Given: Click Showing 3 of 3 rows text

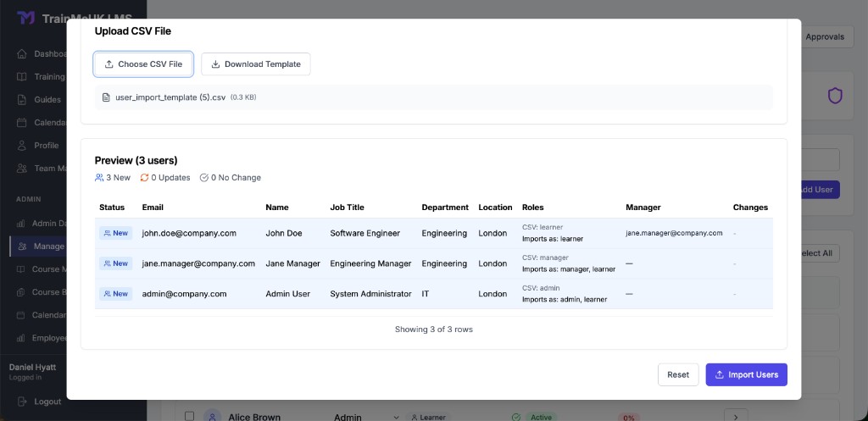Looking at the screenshot, I should pyautogui.click(x=434, y=330).
